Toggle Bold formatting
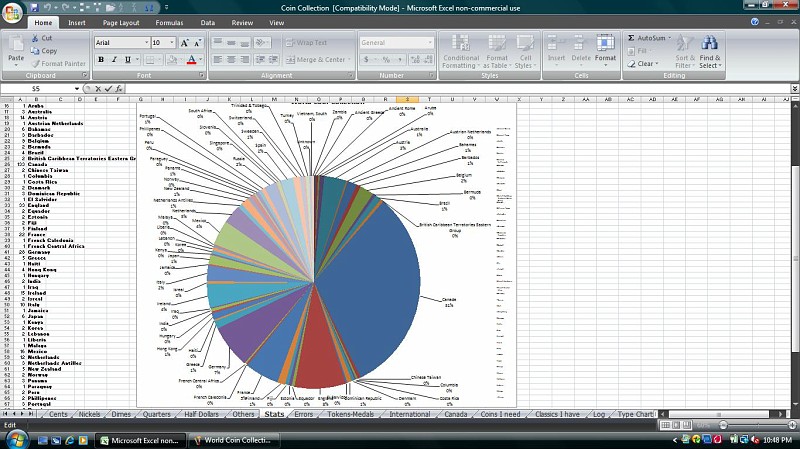The width and height of the screenshot is (800, 449). click(101, 60)
